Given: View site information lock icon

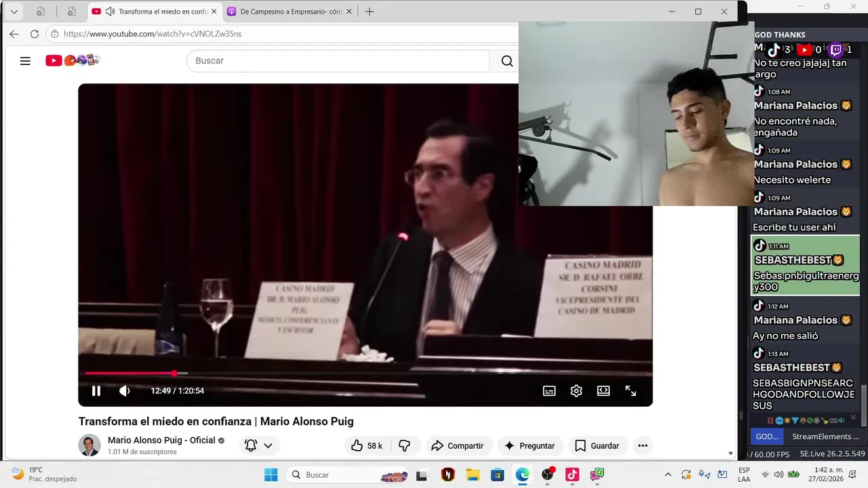Looking at the screenshot, I should pyautogui.click(x=55, y=34).
